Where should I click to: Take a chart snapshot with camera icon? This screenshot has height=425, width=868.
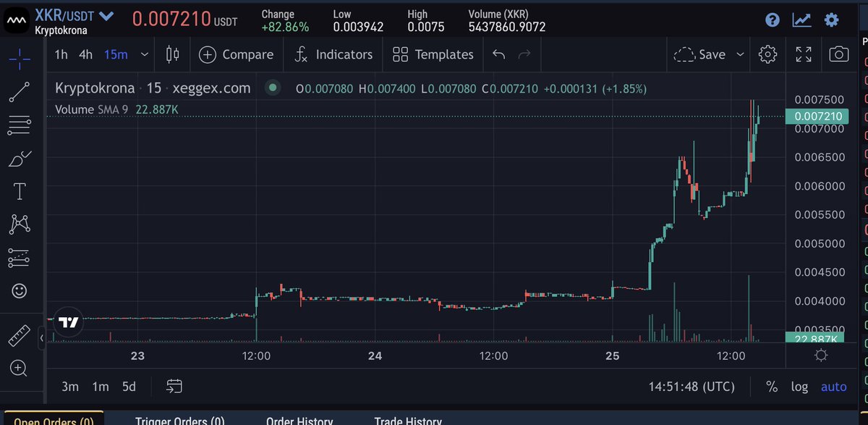[839, 54]
